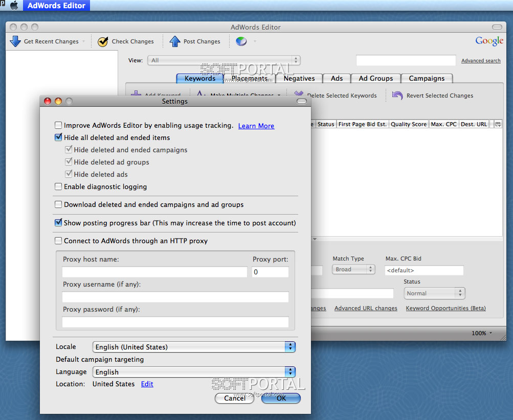Expand the View All dropdown
513x420 pixels.
pos(224,60)
